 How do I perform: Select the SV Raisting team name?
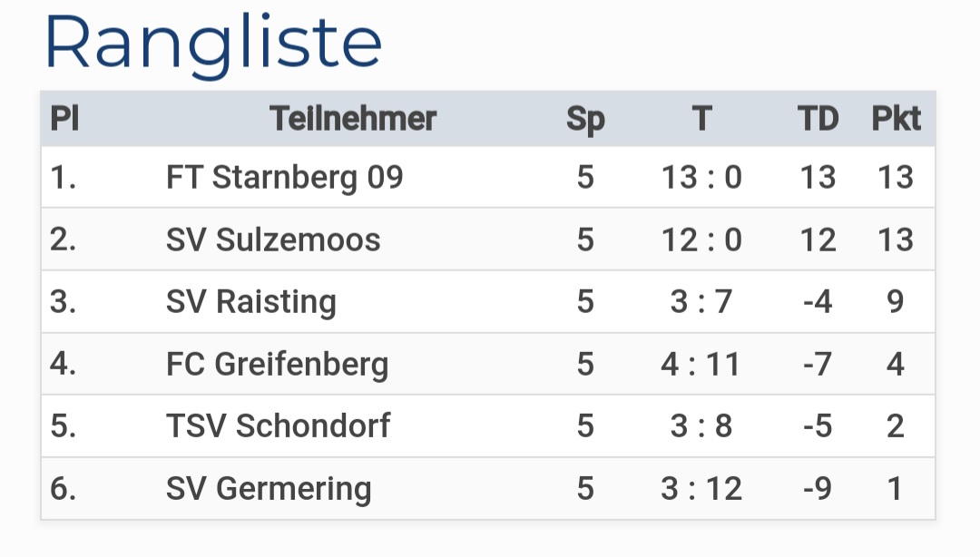(251, 302)
